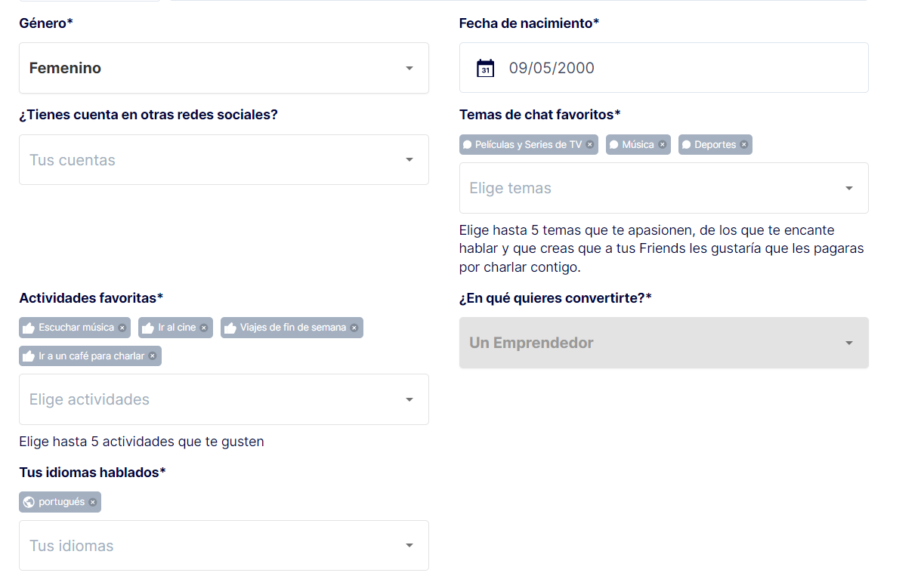Remove the 'Viajes de fin de semana' tag
924x579 pixels.
point(354,328)
